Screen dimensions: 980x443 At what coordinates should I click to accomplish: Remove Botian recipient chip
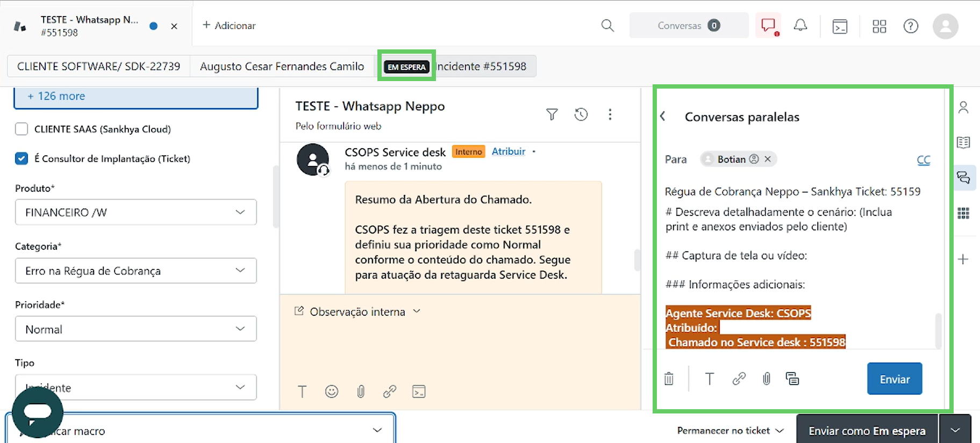[768, 159]
